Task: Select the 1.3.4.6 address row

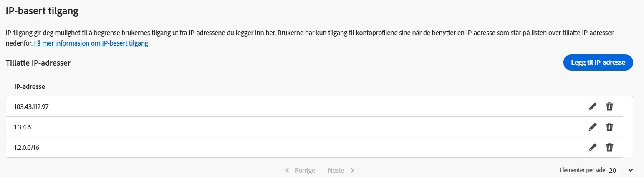Action: [x=23, y=127]
